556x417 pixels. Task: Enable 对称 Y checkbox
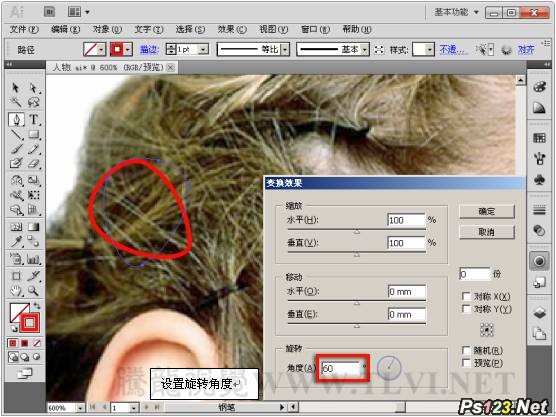[467, 309]
